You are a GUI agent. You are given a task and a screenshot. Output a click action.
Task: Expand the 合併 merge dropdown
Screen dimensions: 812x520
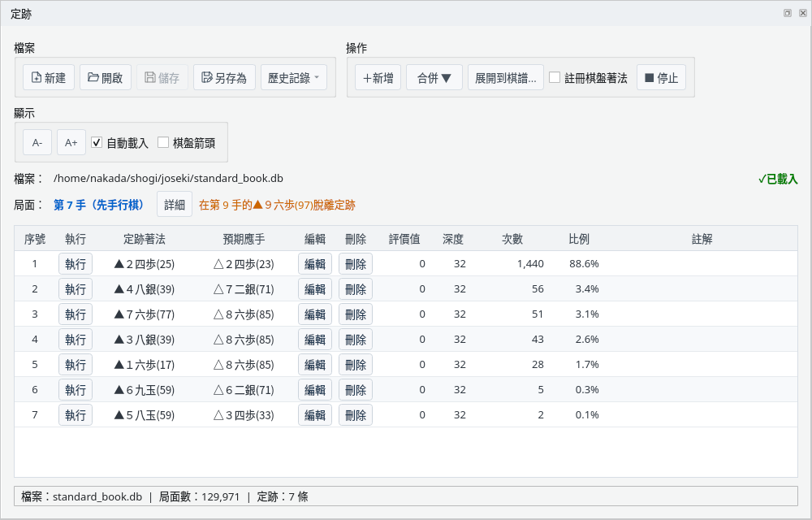tap(434, 78)
